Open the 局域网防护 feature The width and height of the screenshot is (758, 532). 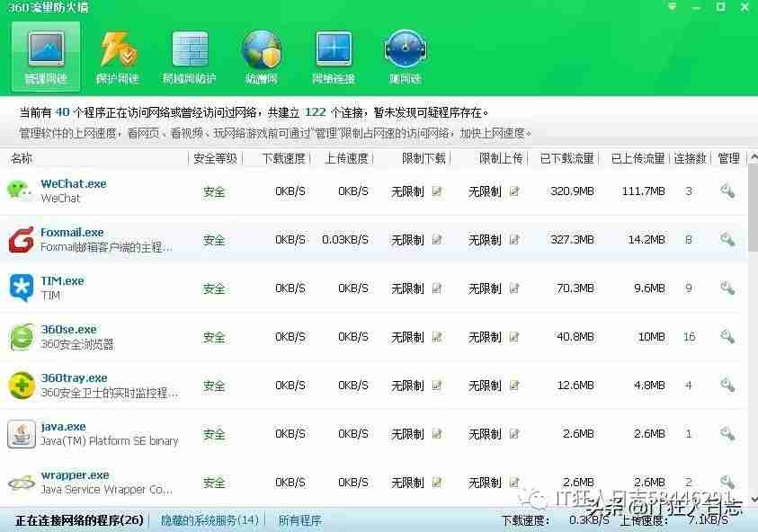click(190, 54)
